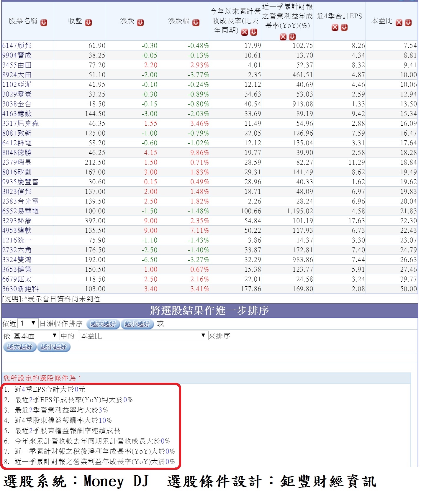Open stock link 3317尼克森

coord(21,124)
